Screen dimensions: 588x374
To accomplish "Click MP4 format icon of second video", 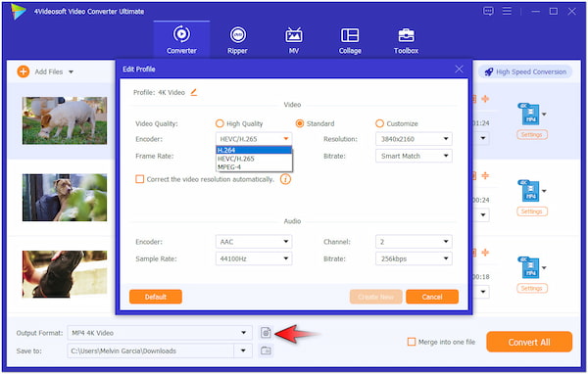I will point(529,191).
